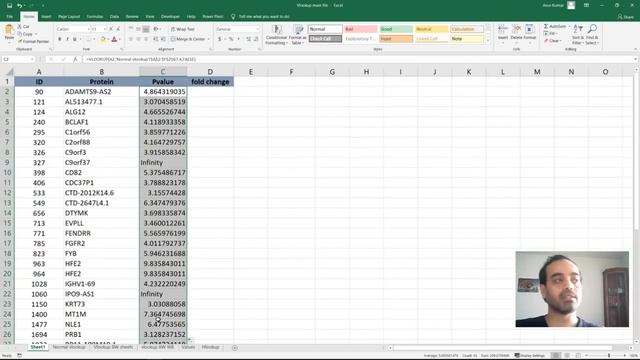The height and width of the screenshot is (360, 640).
Task: Switch to the Normal vlookup sheet tab
Action: pyautogui.click(x=69, y=347)
